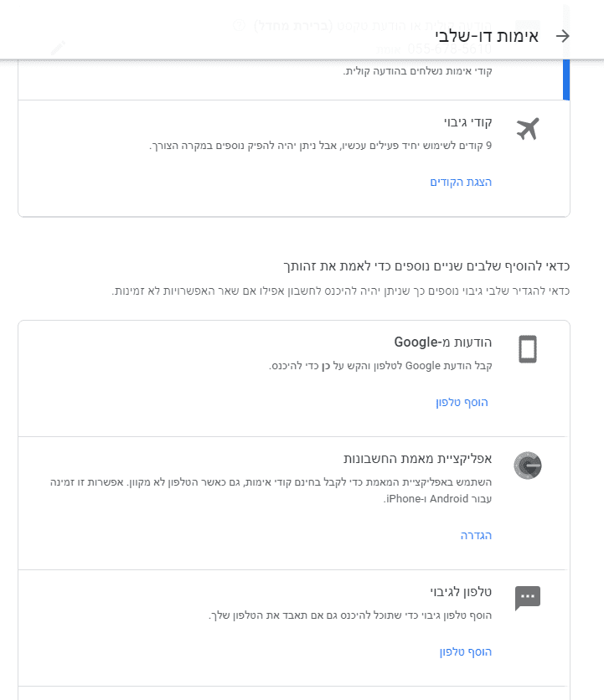The height and width of the screenshot is (700, 604).
Task: Click the voice message verification codes text
Action: [417, 71]
